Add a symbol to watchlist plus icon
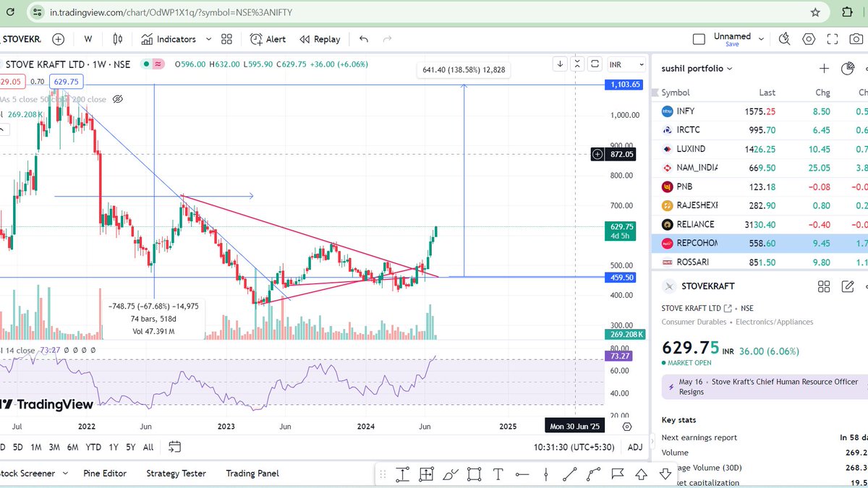The image size is (868, 488). (824, 69)
